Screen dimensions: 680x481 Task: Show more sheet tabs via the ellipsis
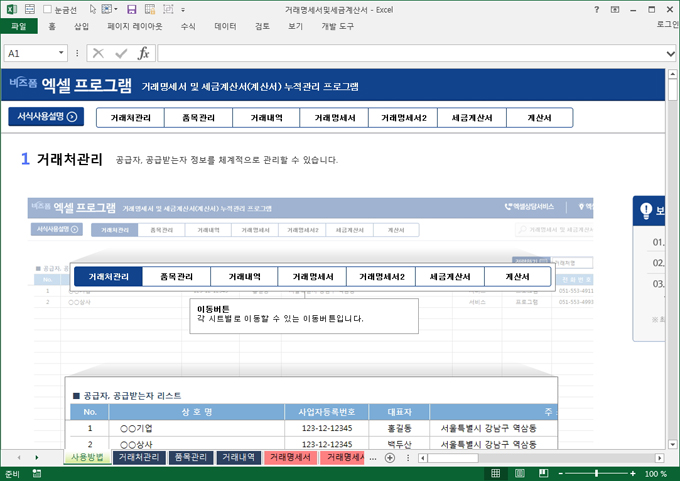(x=373, y=458)
